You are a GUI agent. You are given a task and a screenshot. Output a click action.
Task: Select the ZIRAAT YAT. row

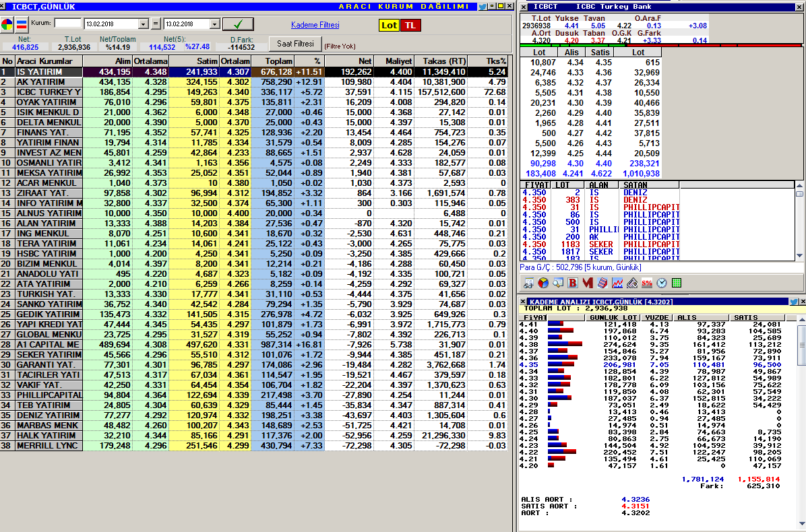254,193
